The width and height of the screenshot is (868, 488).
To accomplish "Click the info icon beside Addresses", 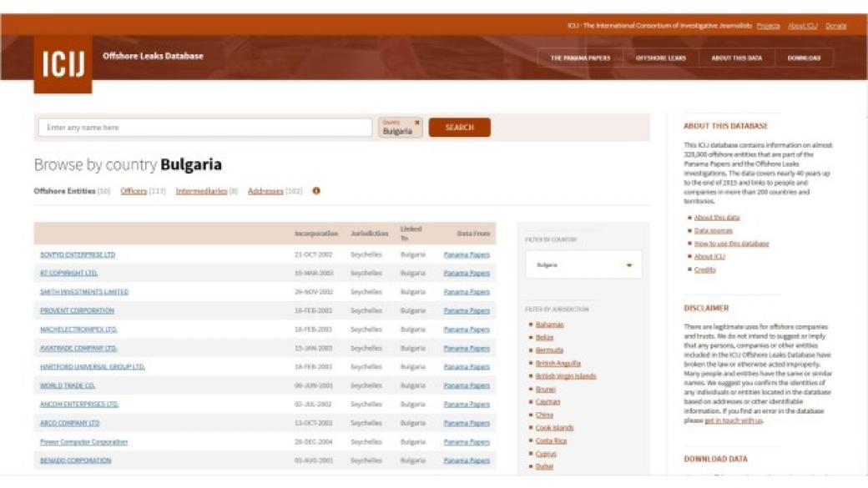I will [x=316, y=191].
